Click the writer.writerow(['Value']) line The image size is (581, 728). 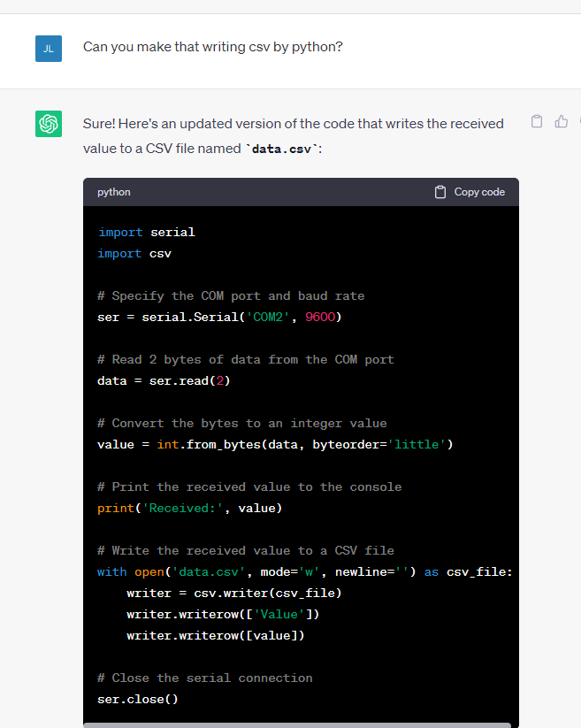223,614
